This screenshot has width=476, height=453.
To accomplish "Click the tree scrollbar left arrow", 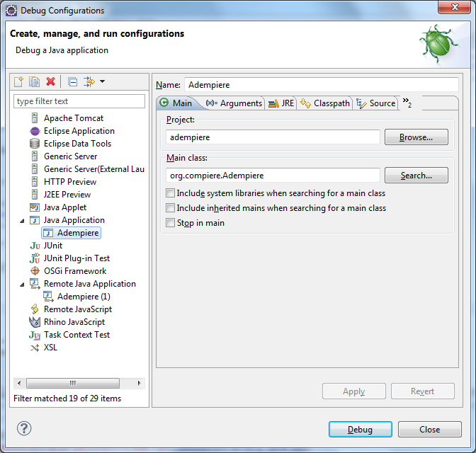I will click(19, 383).
